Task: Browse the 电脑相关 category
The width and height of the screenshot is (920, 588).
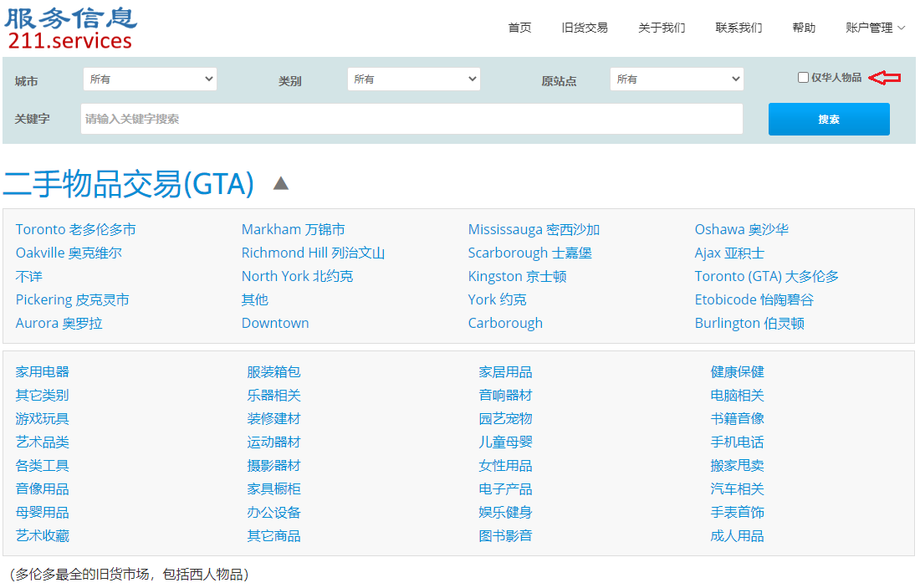Action: 737,395
